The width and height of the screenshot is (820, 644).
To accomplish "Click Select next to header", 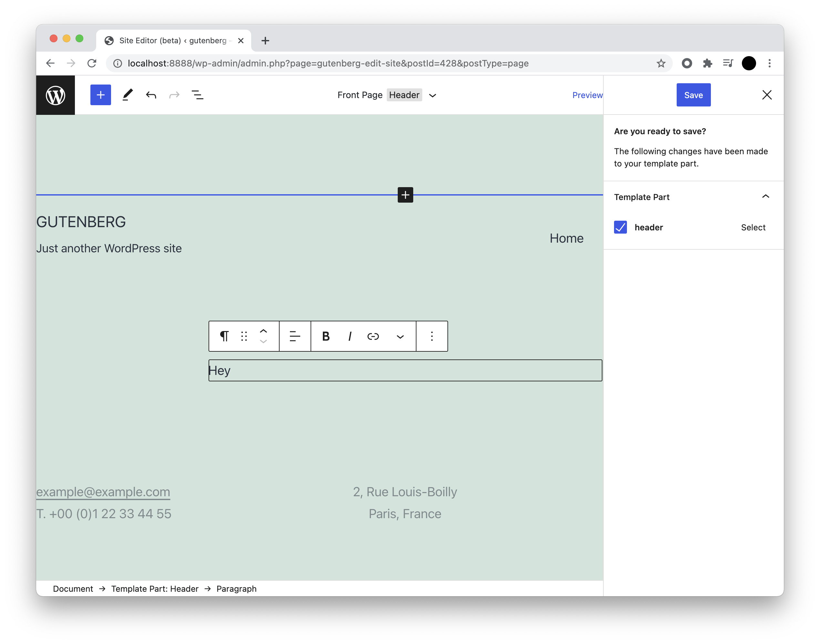I will point(753,227).
